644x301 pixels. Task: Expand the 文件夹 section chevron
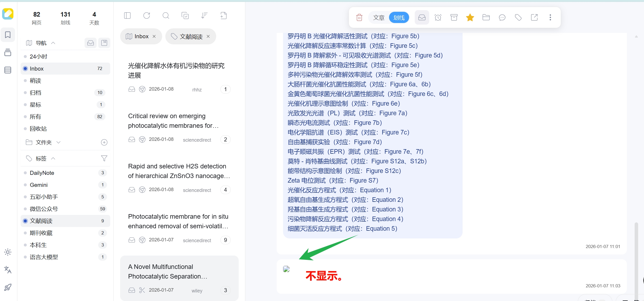(59, 142)
